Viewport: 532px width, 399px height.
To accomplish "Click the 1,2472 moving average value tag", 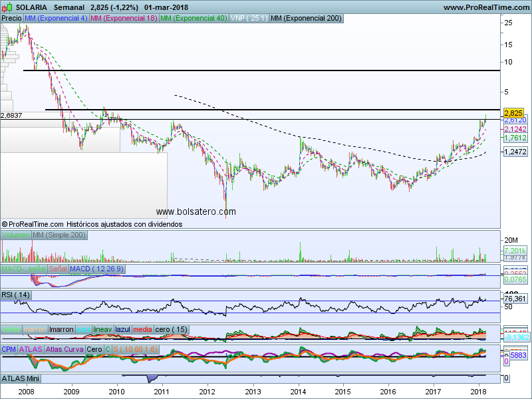I will pos(515,152).
